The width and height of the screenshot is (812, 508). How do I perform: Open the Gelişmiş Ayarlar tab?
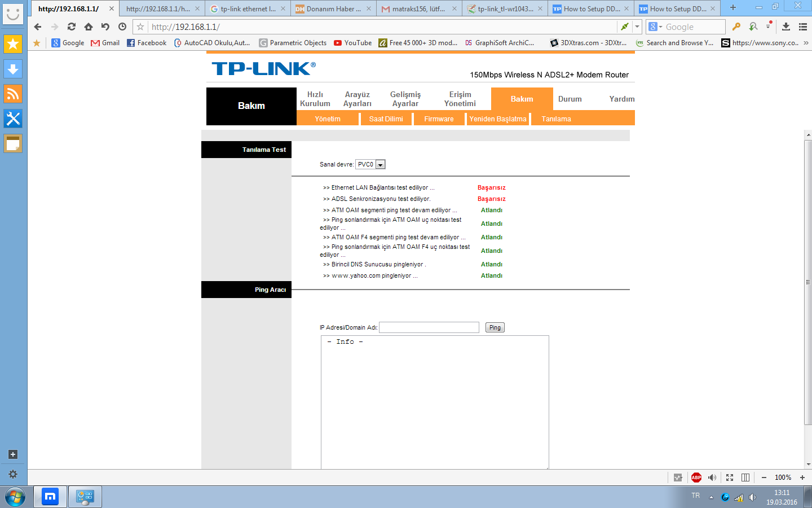[x=405, y=99]
